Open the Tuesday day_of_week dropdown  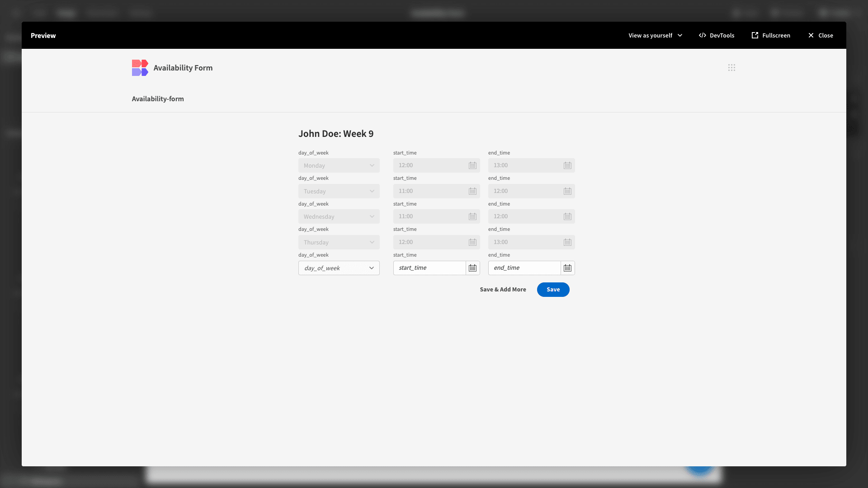coord(339,191)
